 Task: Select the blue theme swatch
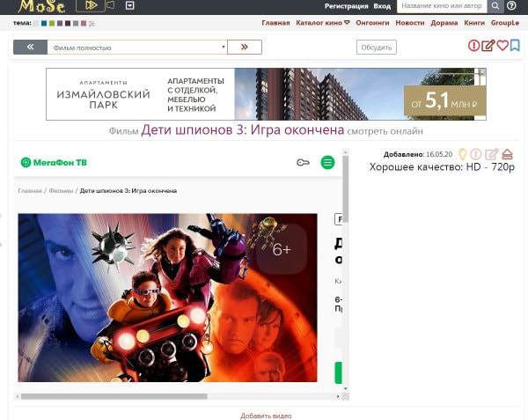(44, 23)
